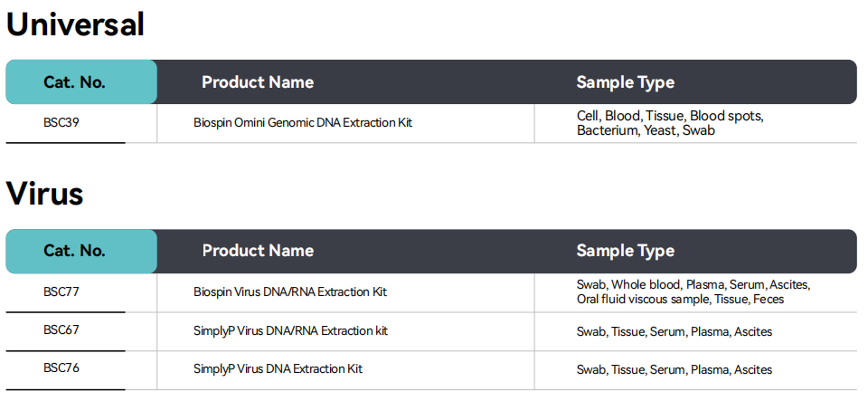Select the BSC39 catalog number

(61, 122)
